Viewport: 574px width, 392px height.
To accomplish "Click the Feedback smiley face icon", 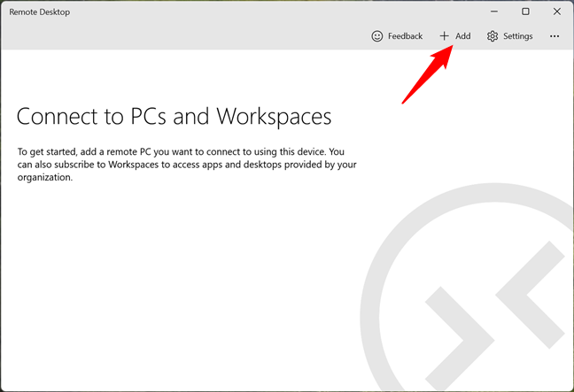I will point(377,35).
